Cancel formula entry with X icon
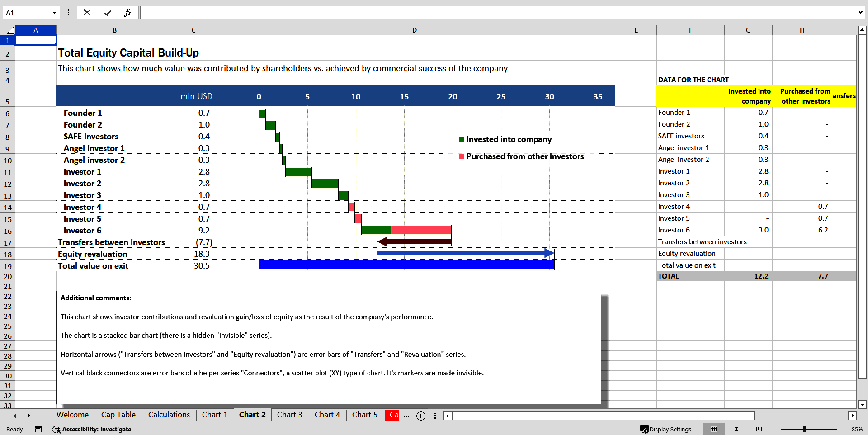This screenshot has height=435, width=868. (x=87, y=13)
